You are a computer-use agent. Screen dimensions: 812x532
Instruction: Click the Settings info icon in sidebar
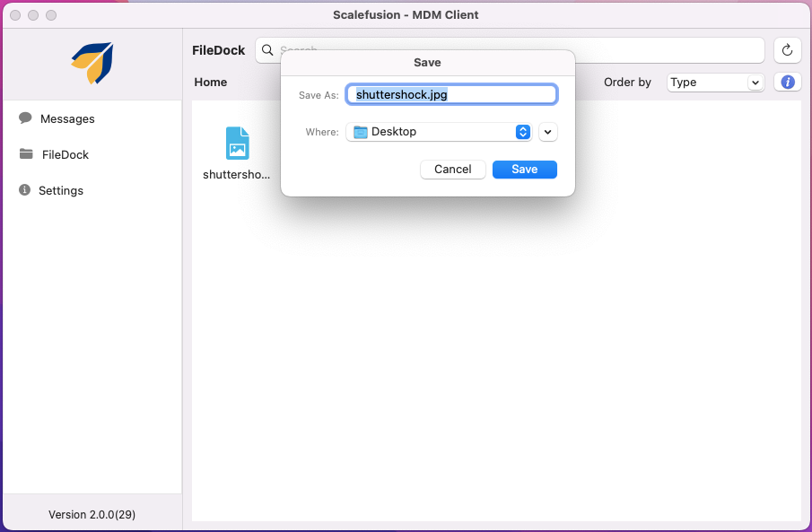click(24, 189)
